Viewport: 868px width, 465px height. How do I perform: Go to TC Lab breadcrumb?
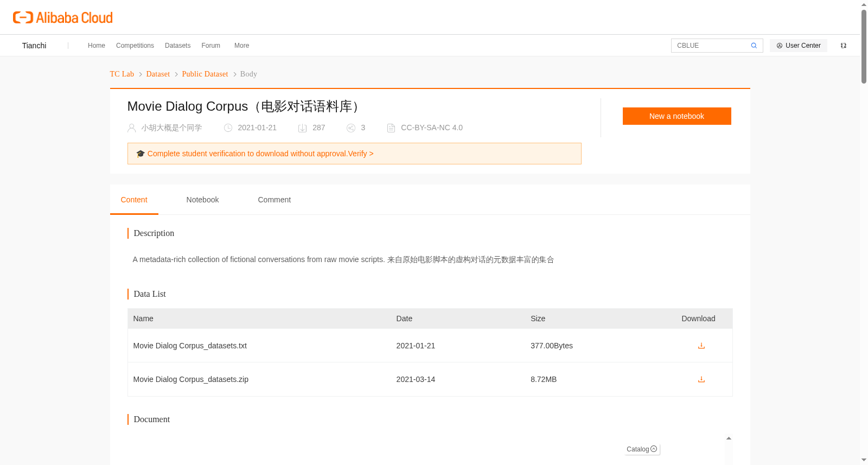pyautogui.click(x=122, y=74)
